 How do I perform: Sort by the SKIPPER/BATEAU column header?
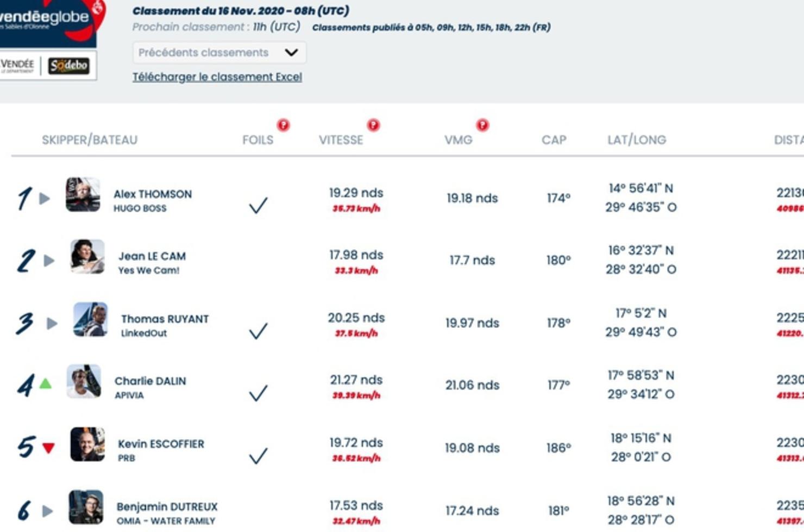[90, 140]
